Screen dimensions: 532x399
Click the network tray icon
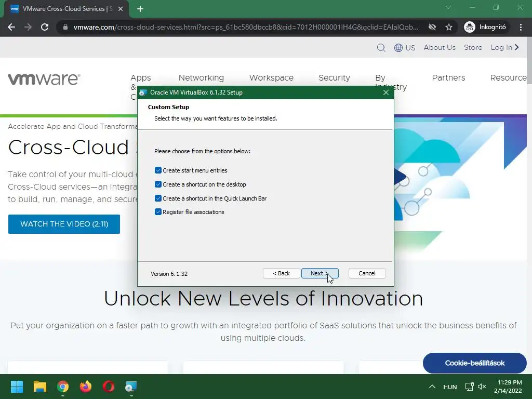470,387
